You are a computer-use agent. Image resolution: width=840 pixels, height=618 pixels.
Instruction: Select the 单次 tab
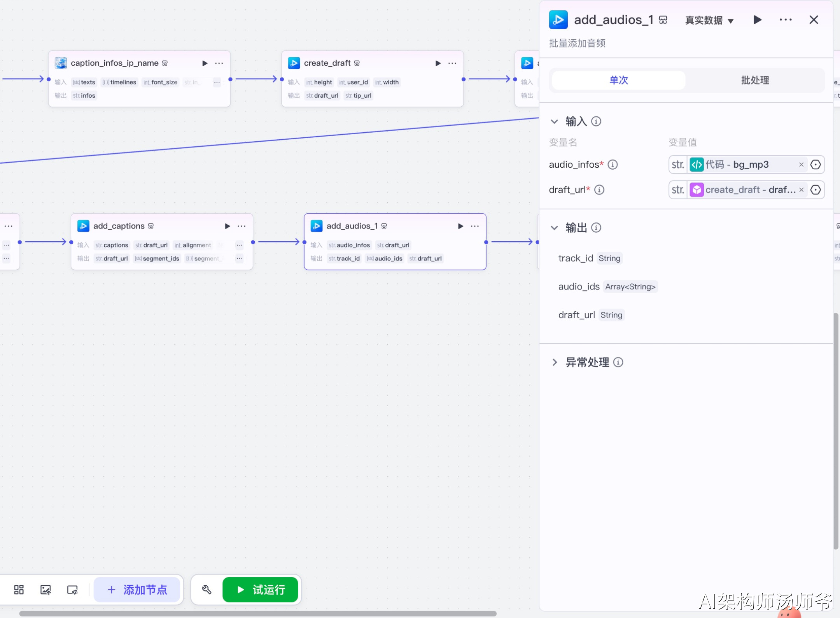[x=618, y=80]
